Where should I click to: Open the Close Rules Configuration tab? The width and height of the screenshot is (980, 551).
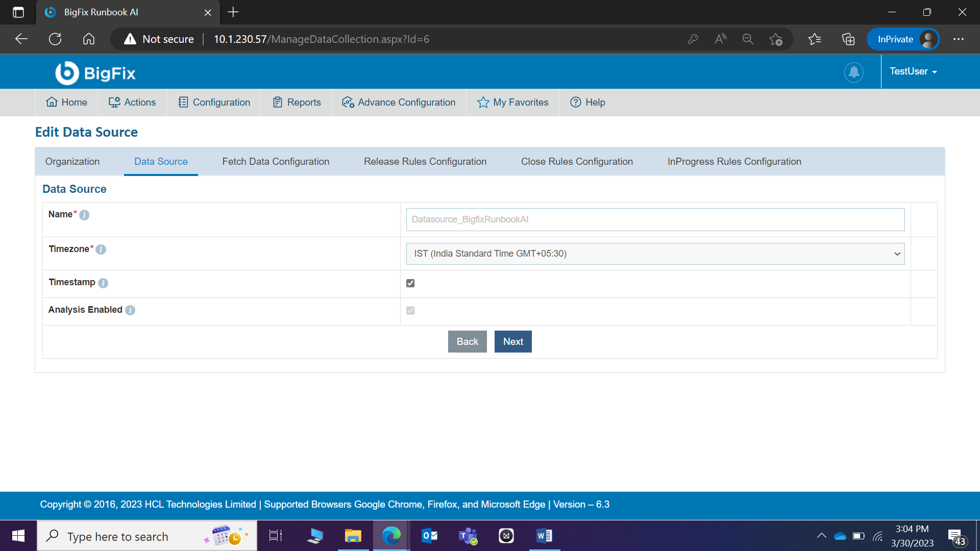[x=577, y=162]
